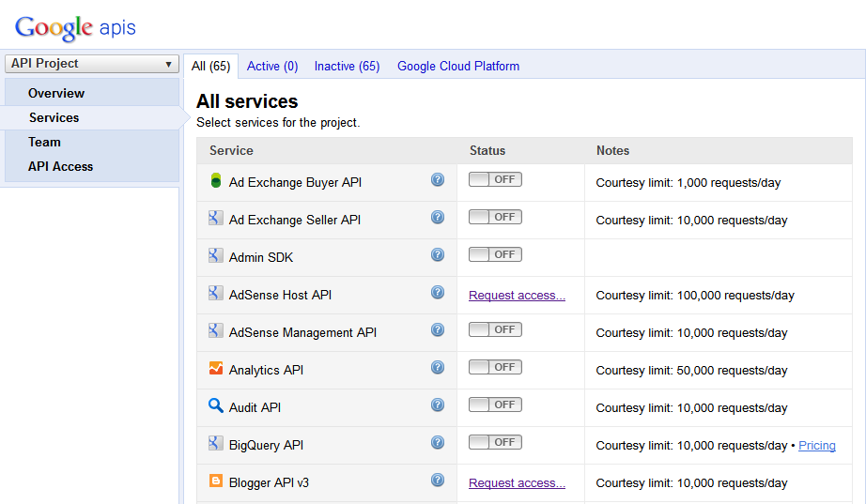Open help icon for AdSense Management API
866x504 pixels.
(438, 329)
